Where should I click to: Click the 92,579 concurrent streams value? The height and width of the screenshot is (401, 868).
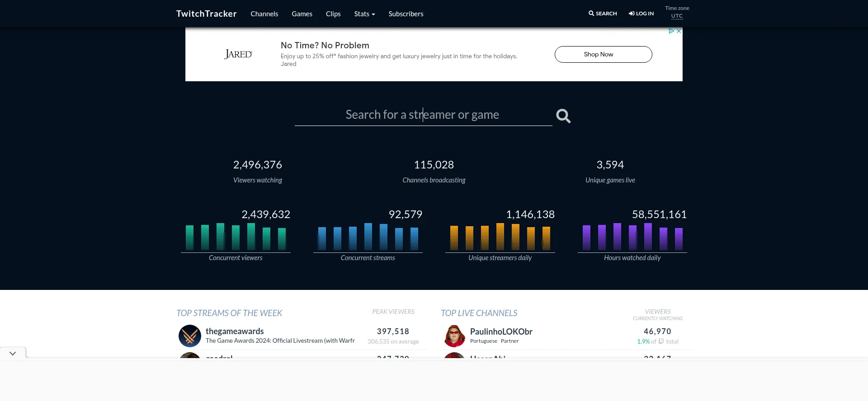[x=406, y=214]
